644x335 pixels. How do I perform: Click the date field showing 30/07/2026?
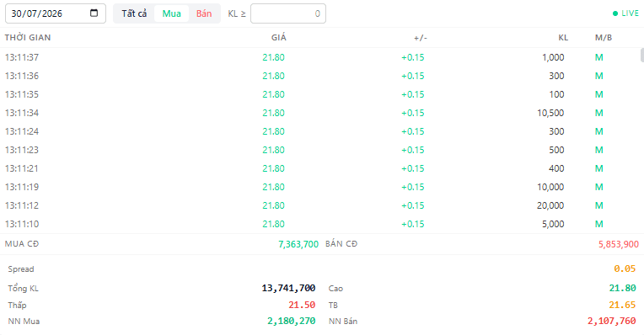(56, 13)
